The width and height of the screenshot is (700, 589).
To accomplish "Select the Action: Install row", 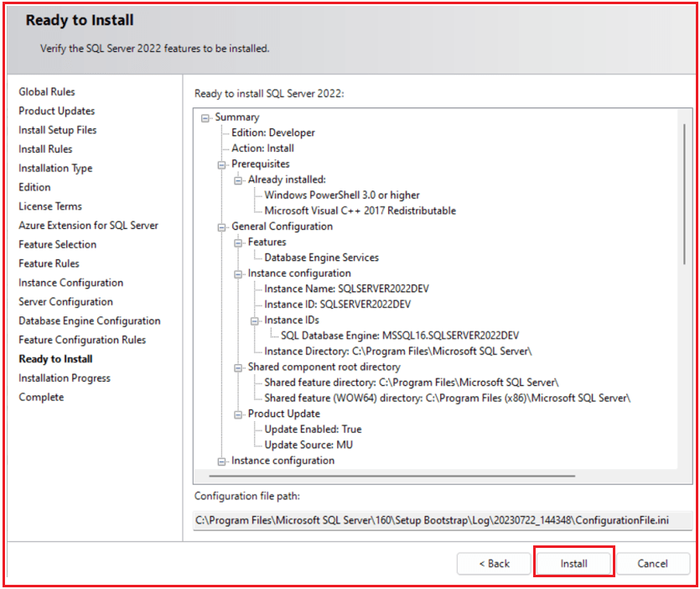I will click(262, 149).
